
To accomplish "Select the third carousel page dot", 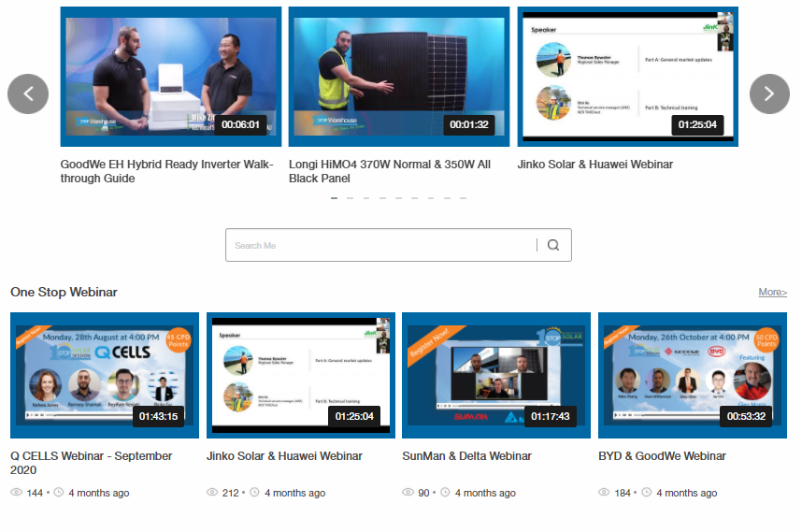I will pyautogui.click(x=366, y=198).
